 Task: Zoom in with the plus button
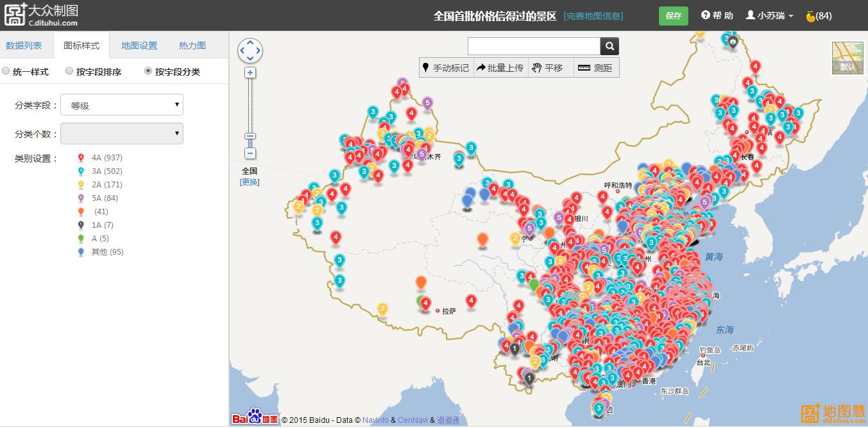250,73
